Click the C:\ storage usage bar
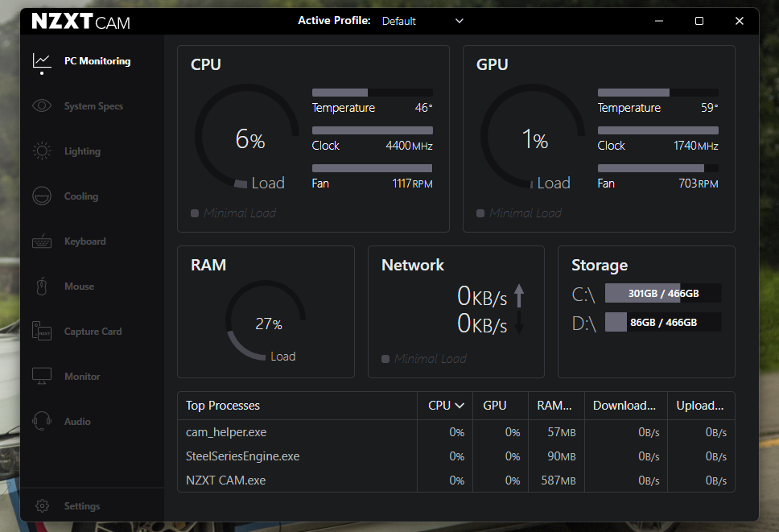779x532 pixels. coord(663,293)
